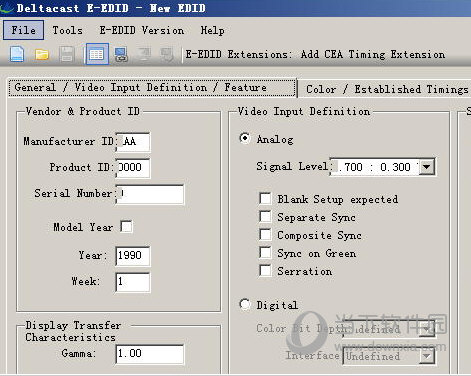Switch to General / Video Input Definition tab
Image resolution: width=471 pixels, height=376 pixels.
pyautogui.click(x=152, y=88)
